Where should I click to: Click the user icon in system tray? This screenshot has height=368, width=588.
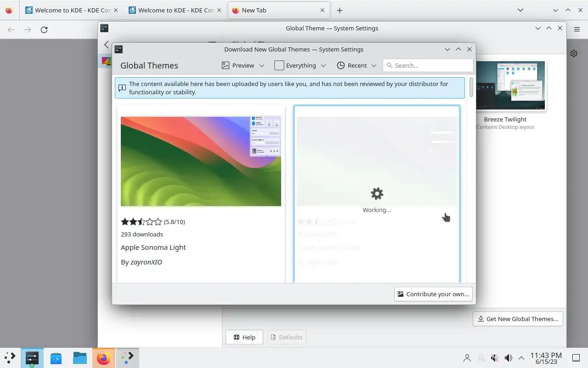(467, 358)
